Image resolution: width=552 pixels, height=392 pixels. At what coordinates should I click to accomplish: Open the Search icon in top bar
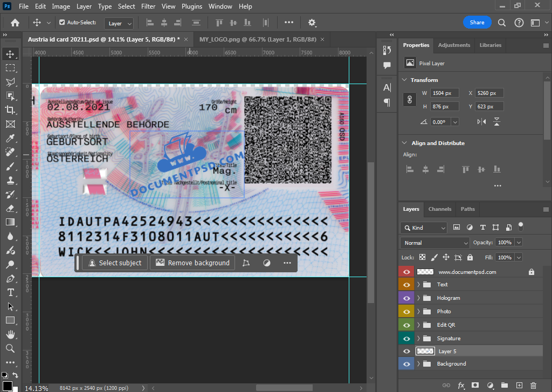(x=502, y=23)
